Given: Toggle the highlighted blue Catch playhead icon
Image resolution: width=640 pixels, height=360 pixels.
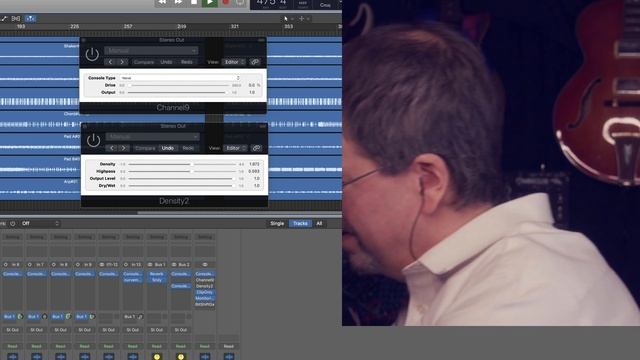Looking at the screenshot, I should 30,18.
